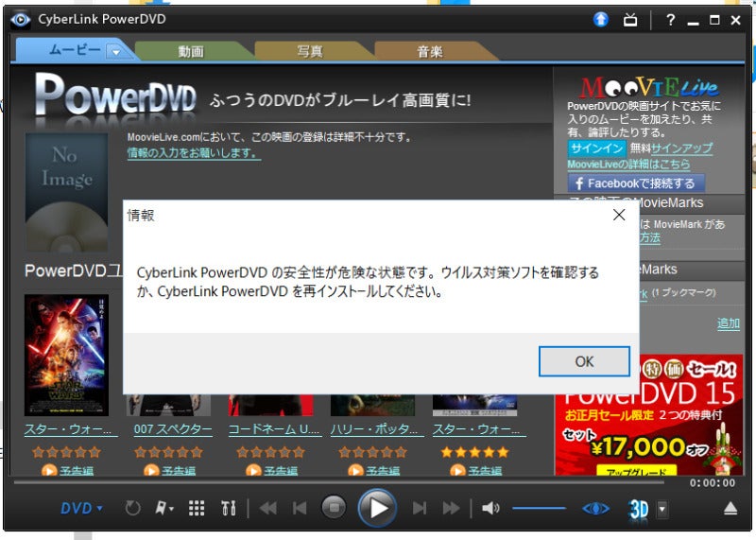756x540 pixels.
Task: Click the fast forward button
Action: pos(452,508)
